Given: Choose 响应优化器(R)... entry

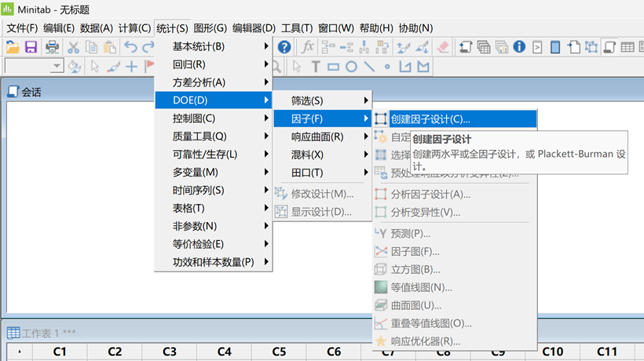Looking at the screenshot, I should [455, 341].
